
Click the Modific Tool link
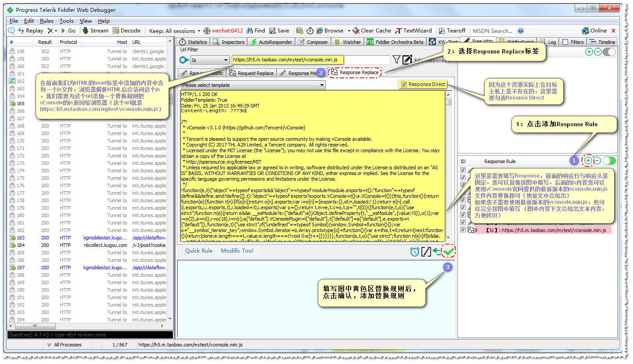237,250
